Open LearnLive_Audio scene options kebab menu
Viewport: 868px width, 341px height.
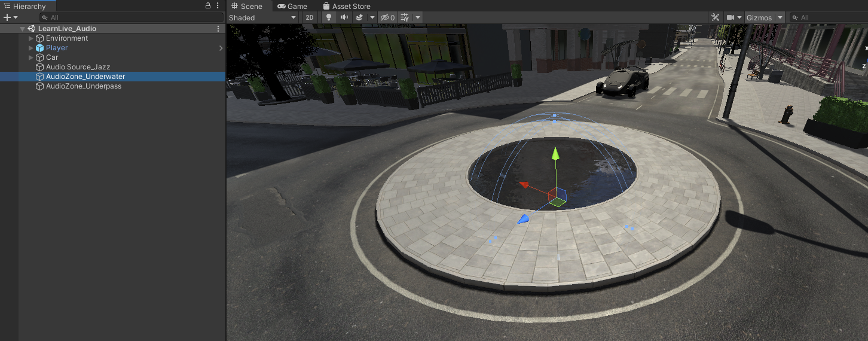pos(218,29)
